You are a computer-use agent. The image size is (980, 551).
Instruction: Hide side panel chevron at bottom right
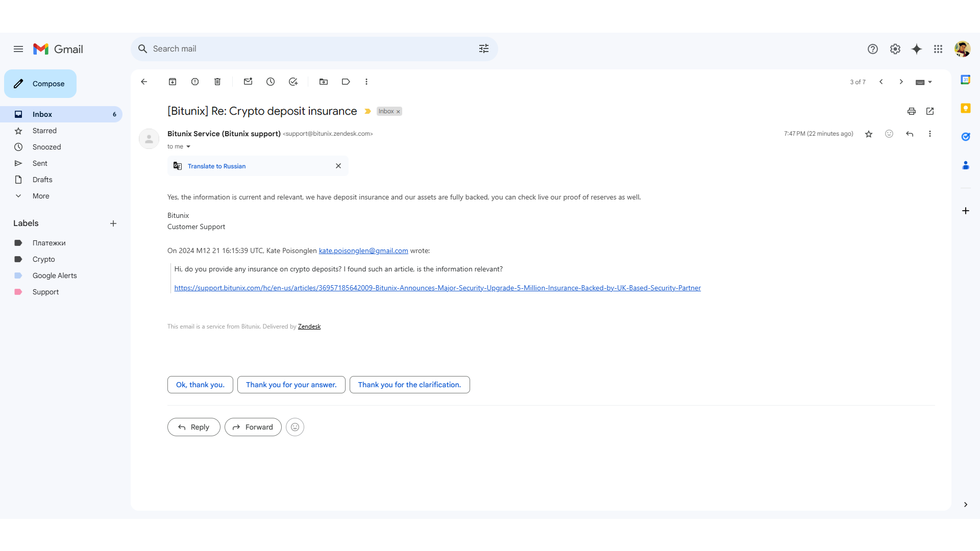966,505
